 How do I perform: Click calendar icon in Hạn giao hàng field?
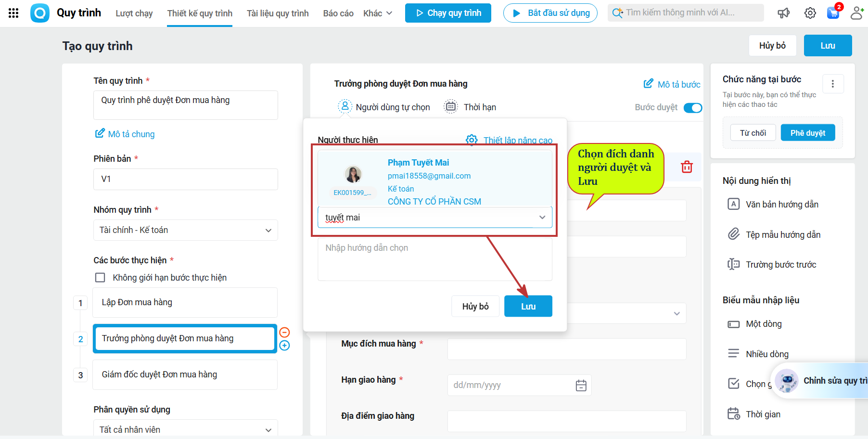click(x=581, y=385)
